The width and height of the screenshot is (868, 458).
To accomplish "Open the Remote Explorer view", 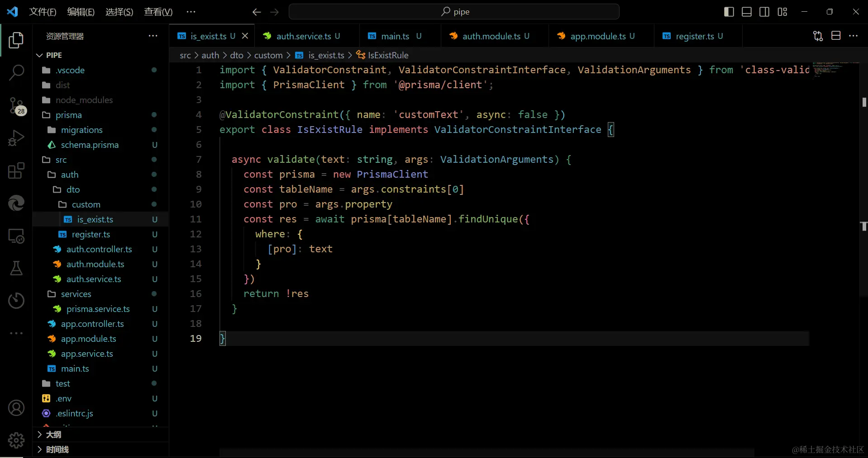I will (16, 236).
